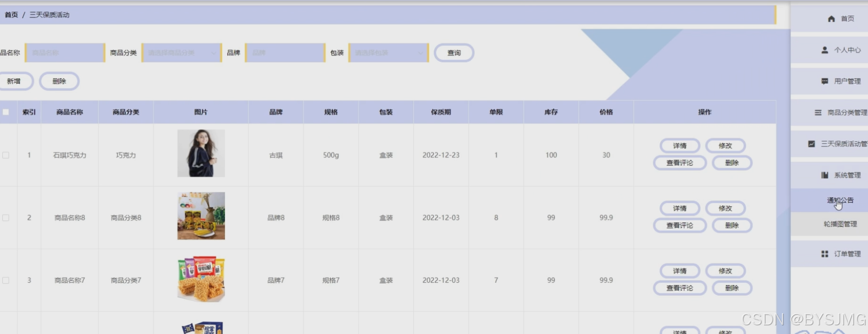
Task: Click the 商品名称7 product image
Action: 201,279
